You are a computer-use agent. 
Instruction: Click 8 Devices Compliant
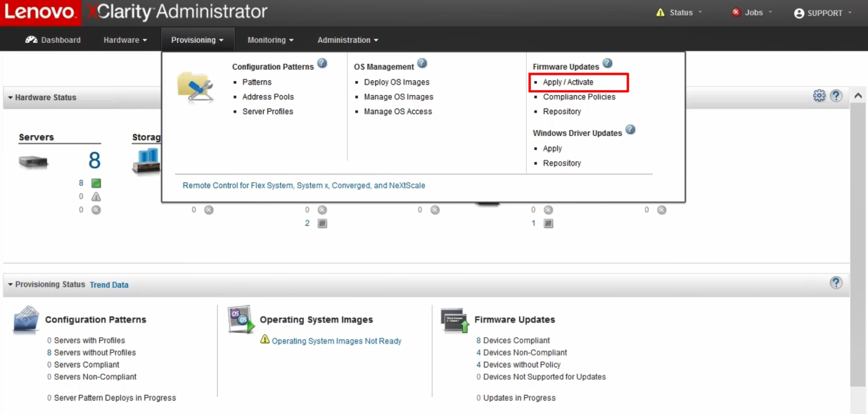513,341
